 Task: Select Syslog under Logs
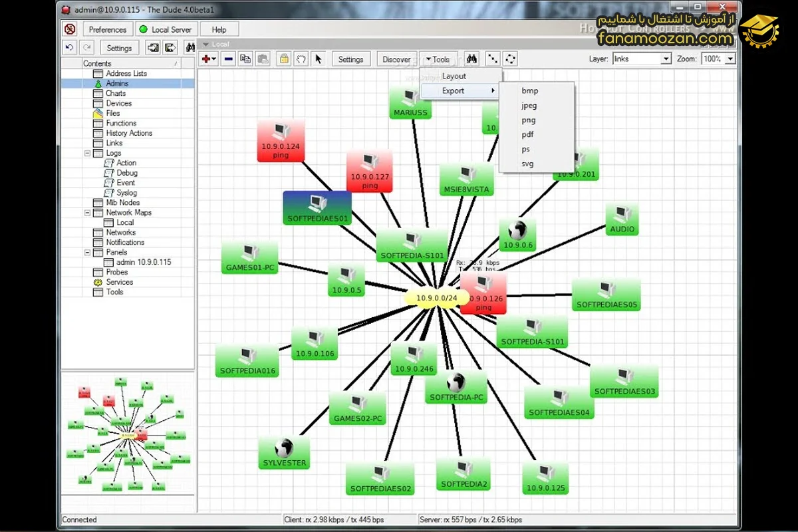pyautogui.click(x=126, y=193)
